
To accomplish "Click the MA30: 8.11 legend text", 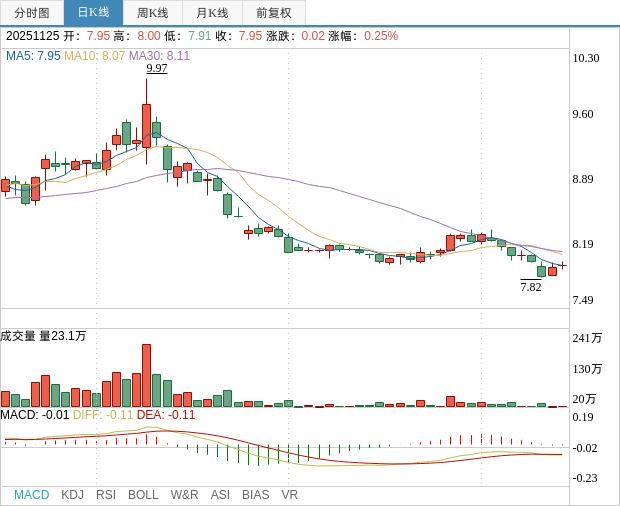I will point(160,56).
